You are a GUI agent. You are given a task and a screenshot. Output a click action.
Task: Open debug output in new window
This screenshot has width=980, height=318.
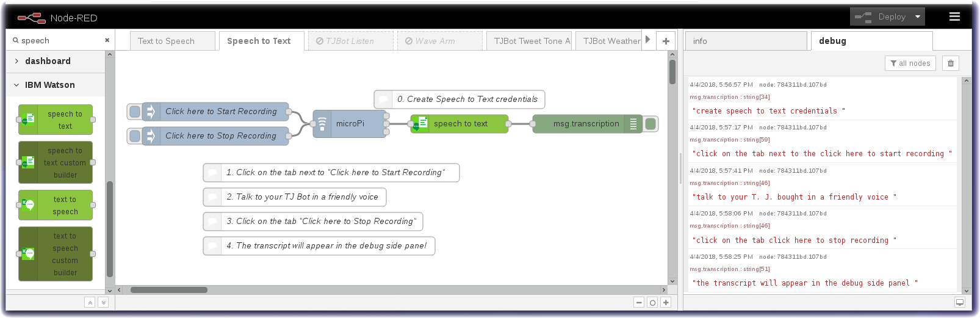point(960,302)
